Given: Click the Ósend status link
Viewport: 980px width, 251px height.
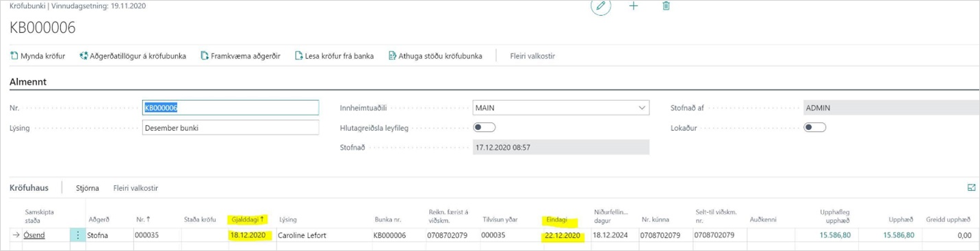Looking at the screenshot, I should click(x=35, y=235).
